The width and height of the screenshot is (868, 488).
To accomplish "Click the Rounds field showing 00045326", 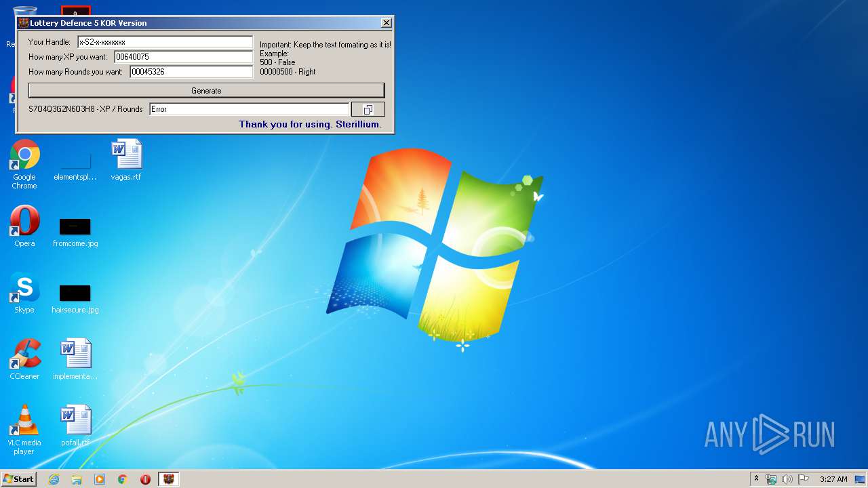I will click(191, 72).
